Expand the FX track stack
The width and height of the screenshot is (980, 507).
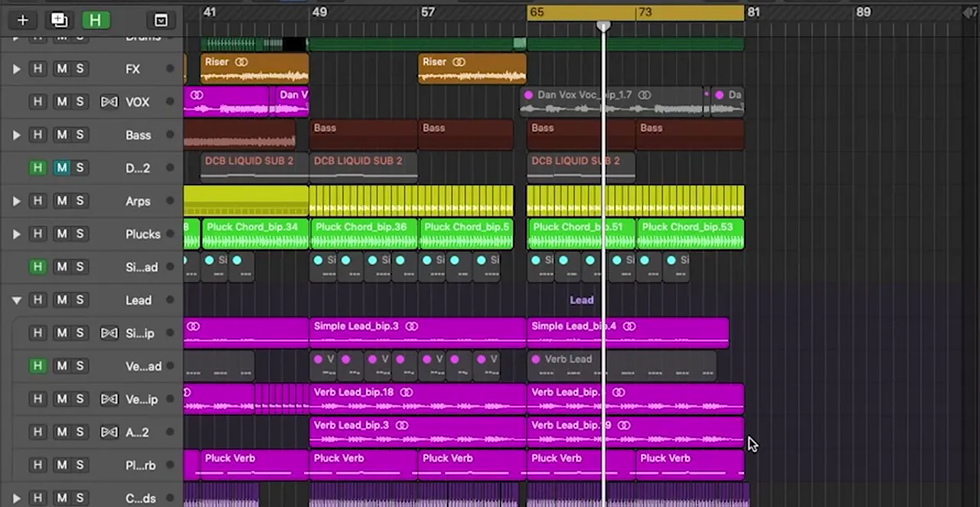click(x=16, y=69)
